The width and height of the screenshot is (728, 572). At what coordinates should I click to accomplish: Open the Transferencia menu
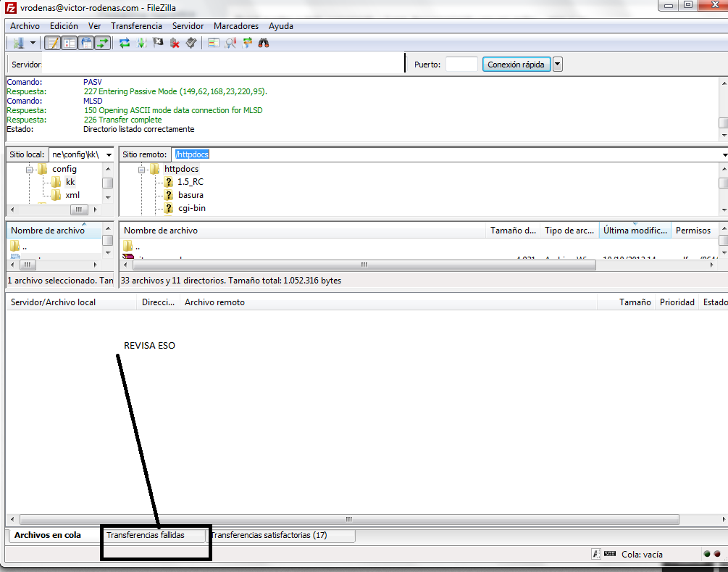click(136, 26)
